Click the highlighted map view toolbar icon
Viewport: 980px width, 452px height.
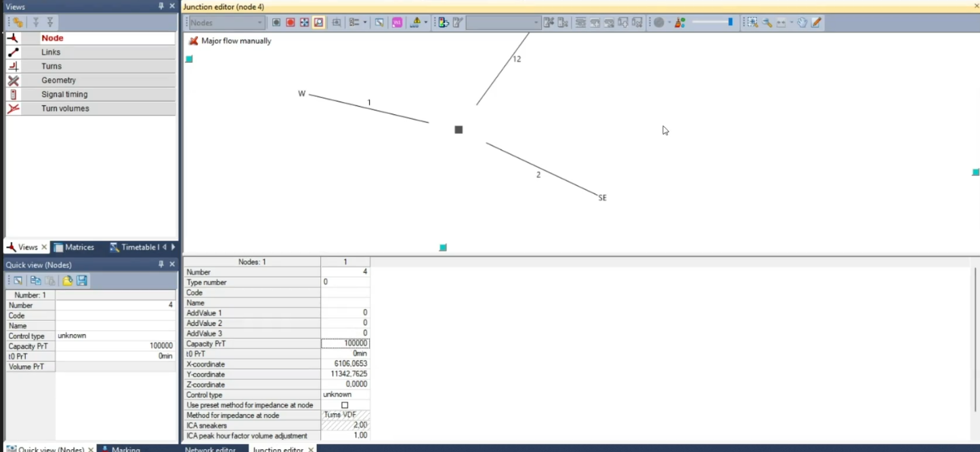click(318, 22)
